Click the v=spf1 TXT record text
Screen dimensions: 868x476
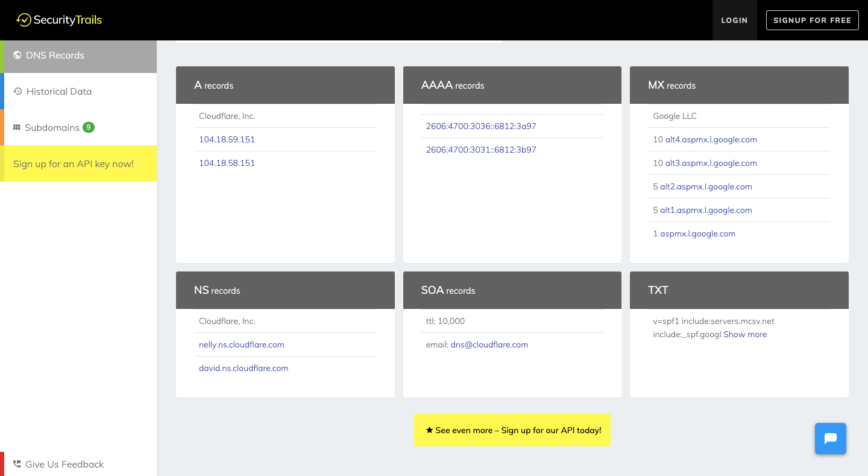point(714,328)
